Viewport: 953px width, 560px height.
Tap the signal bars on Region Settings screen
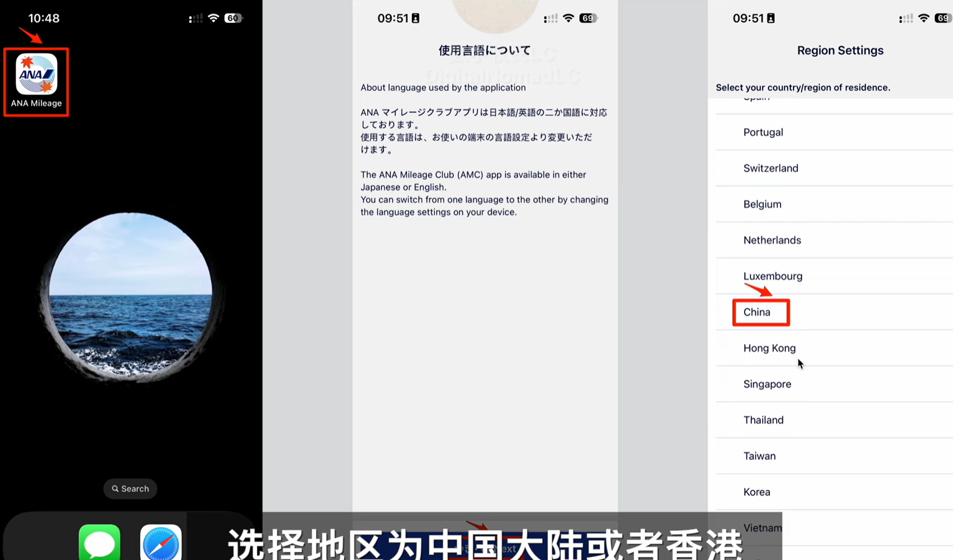coord(906,19)
